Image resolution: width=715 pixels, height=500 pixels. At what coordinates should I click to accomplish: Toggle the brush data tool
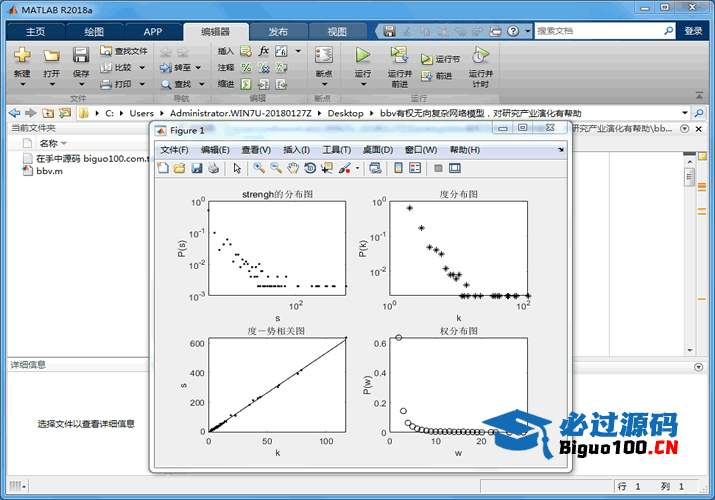click(345, 168)
